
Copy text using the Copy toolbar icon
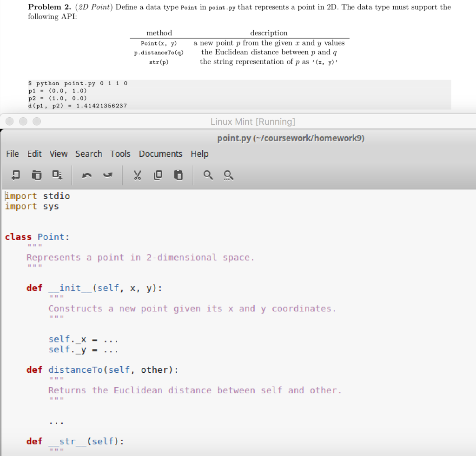pos(158,174)
